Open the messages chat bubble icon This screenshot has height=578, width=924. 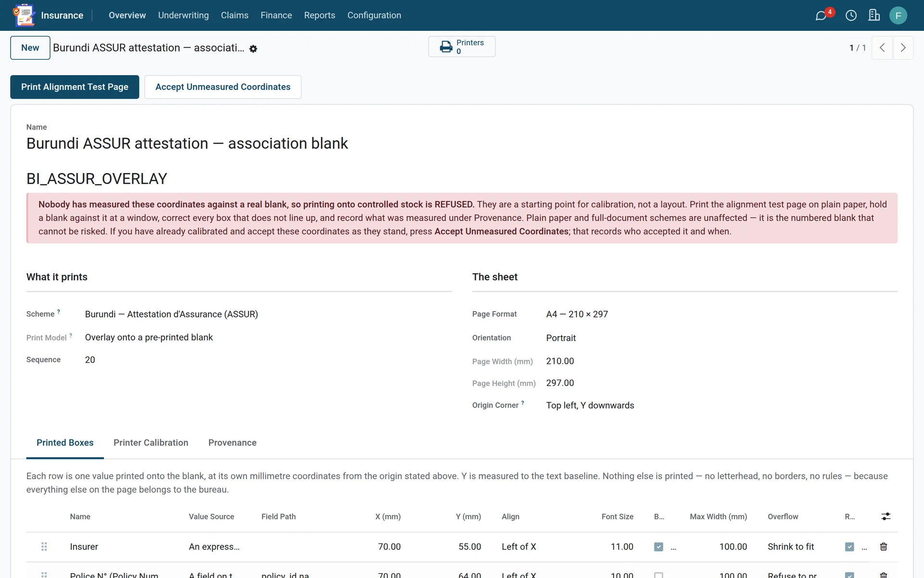pos(821,16)
